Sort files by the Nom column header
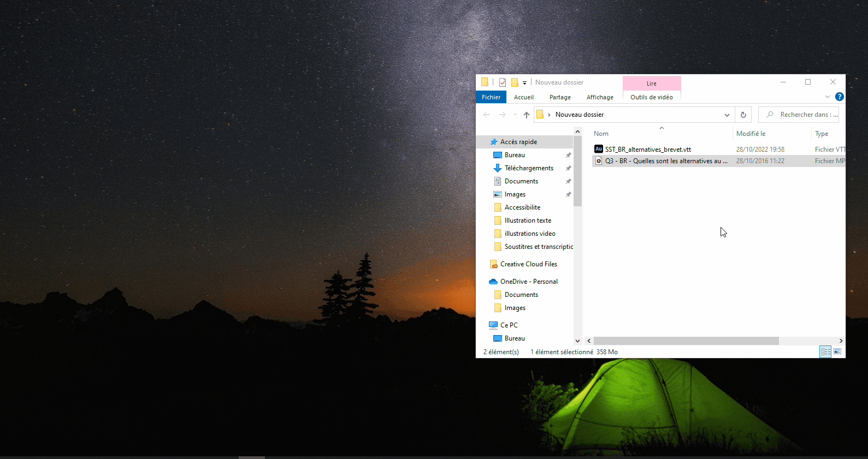The image size is (868, 459). tap(601, 134)
